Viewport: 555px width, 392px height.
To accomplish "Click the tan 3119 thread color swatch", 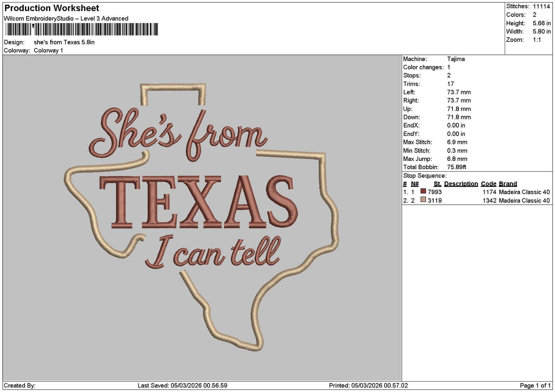I will pyautogui.click(x=423, y=200).
